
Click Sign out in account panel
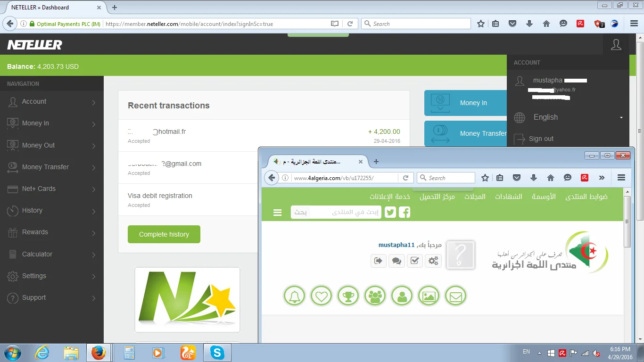[541, 139]
